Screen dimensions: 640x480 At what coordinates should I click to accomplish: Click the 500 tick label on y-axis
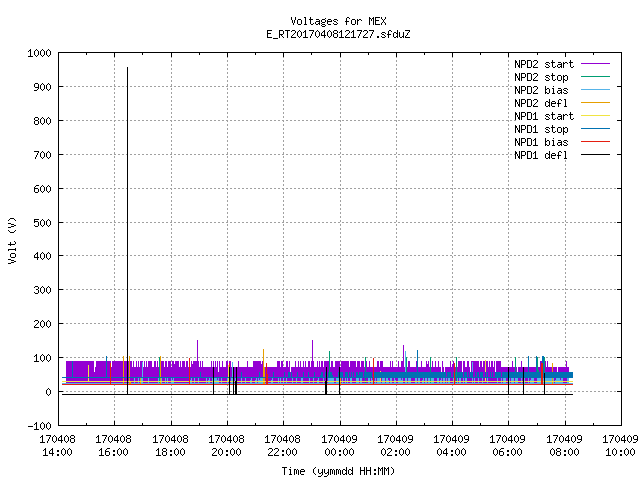[42, 222]
